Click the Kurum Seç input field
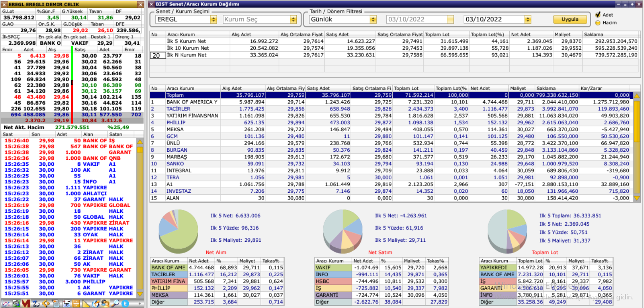644x308 pixels. pyautogui.click(x=256, y=19)
